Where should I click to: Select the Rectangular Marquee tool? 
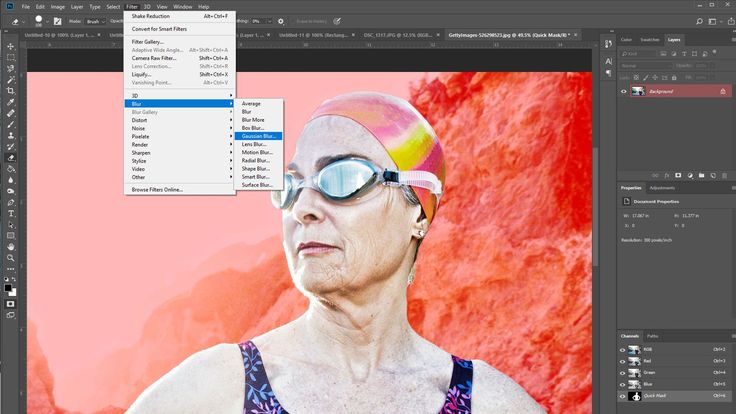click(10, 58)
